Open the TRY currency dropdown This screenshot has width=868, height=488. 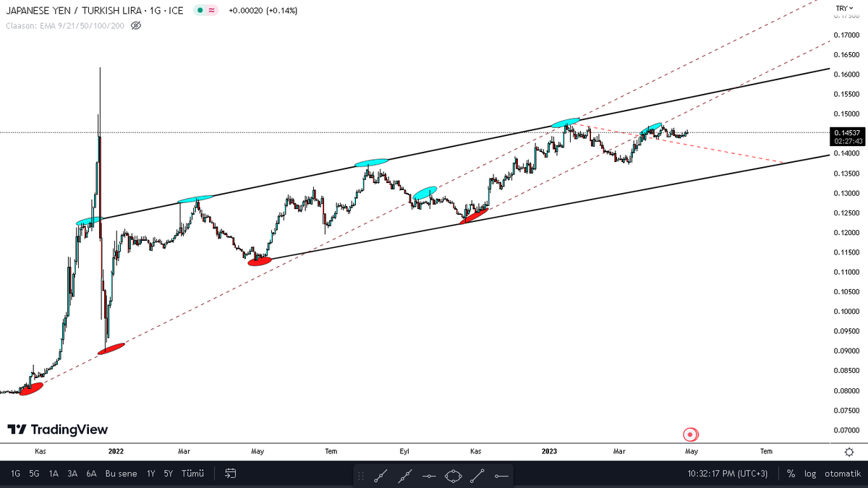click(x=844, y=8)
